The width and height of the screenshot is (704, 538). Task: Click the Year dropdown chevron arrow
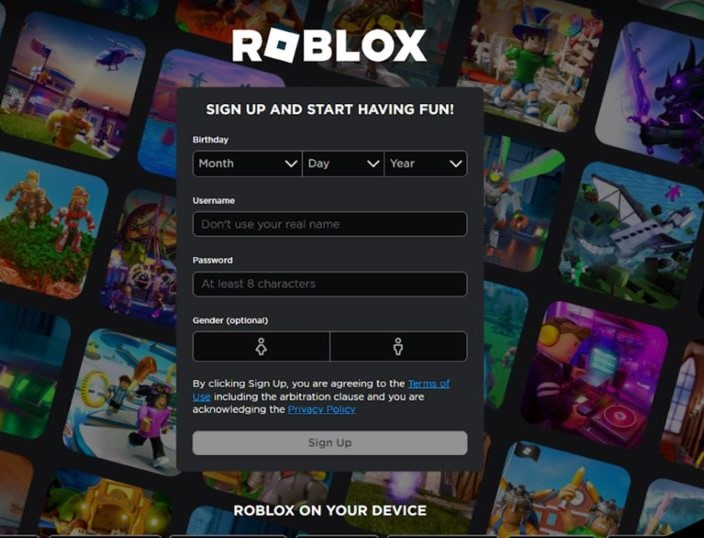(456, 164)
